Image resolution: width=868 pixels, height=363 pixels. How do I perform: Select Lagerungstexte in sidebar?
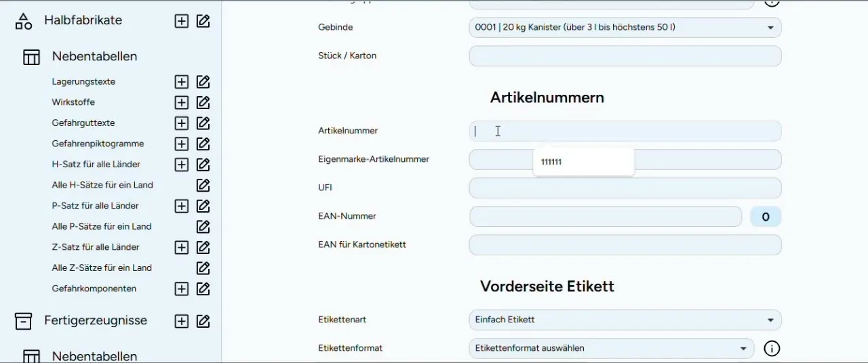83,82
